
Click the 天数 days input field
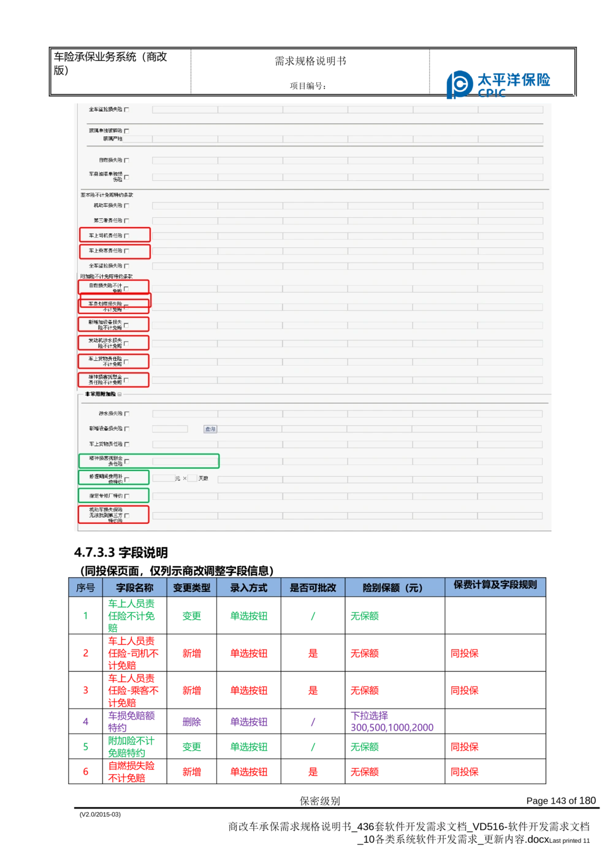(192, 478)
